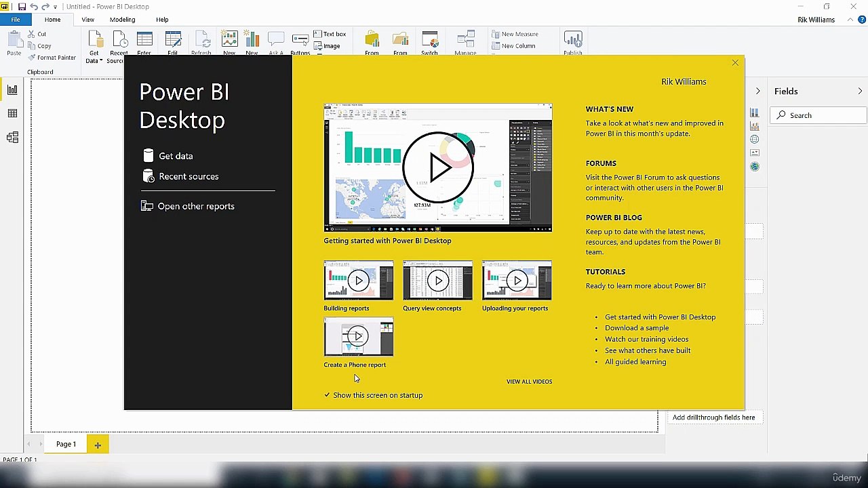This screenshot has width=868, height=488.
Task: Click Recent sources on the splash screen
Action: 181,176
